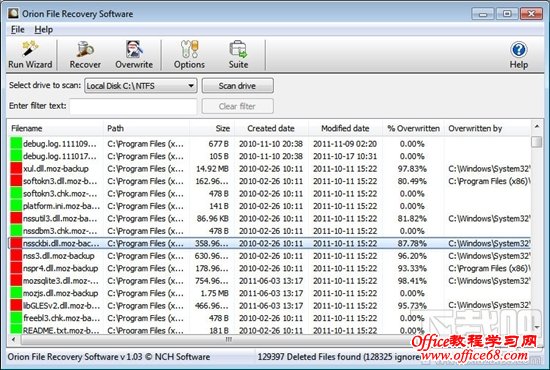Click red status square for libGLESv2.dll.moz-b
This screenshot has width=550, height=370.
[x=16, y=305]
